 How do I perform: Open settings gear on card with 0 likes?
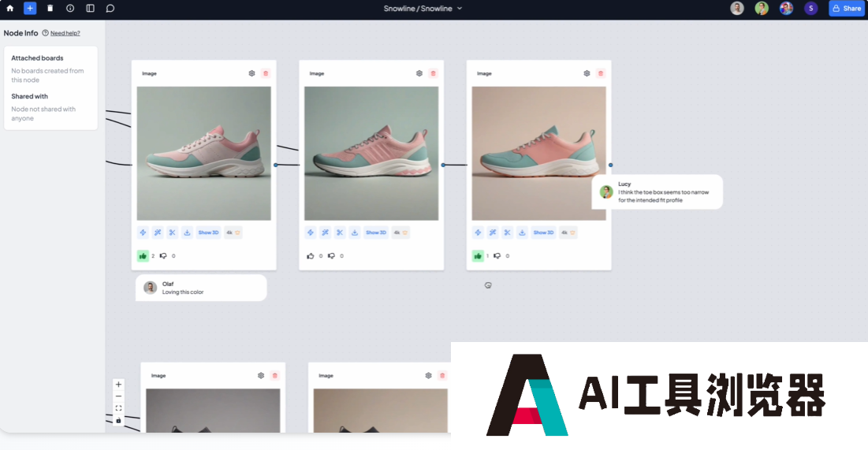[x=419, y=73]
